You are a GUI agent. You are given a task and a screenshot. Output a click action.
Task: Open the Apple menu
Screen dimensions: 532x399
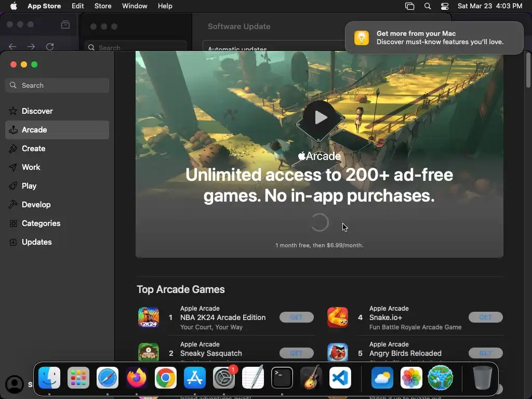coord(14,6)
